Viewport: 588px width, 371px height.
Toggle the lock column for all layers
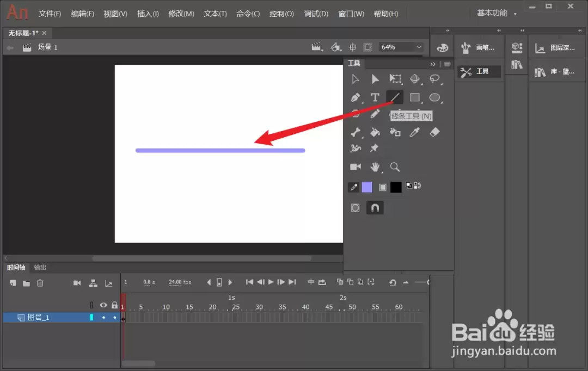point(114,305)
